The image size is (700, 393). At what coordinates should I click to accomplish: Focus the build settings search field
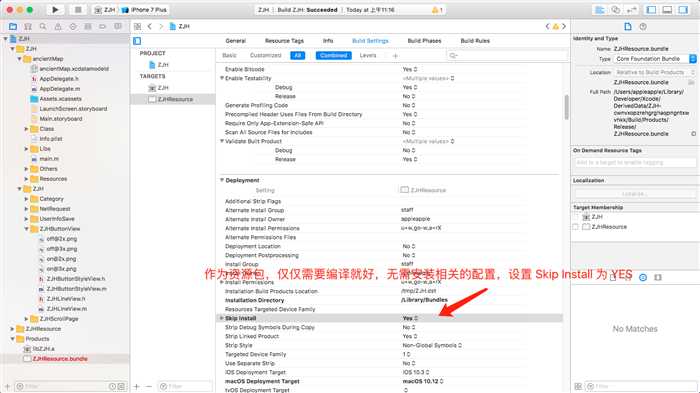tap(507, 55)
